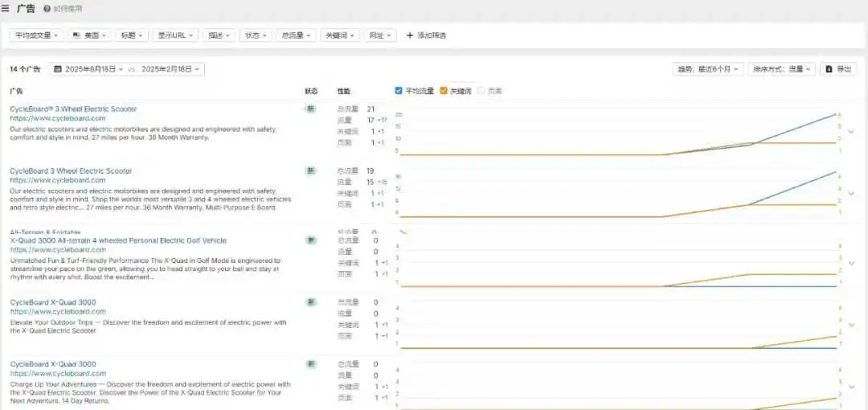The height and width of the screenshot is (410, 868).
Task: Click the calendar icon next to 2025年8月18日
Action: (x=58, y=69)
